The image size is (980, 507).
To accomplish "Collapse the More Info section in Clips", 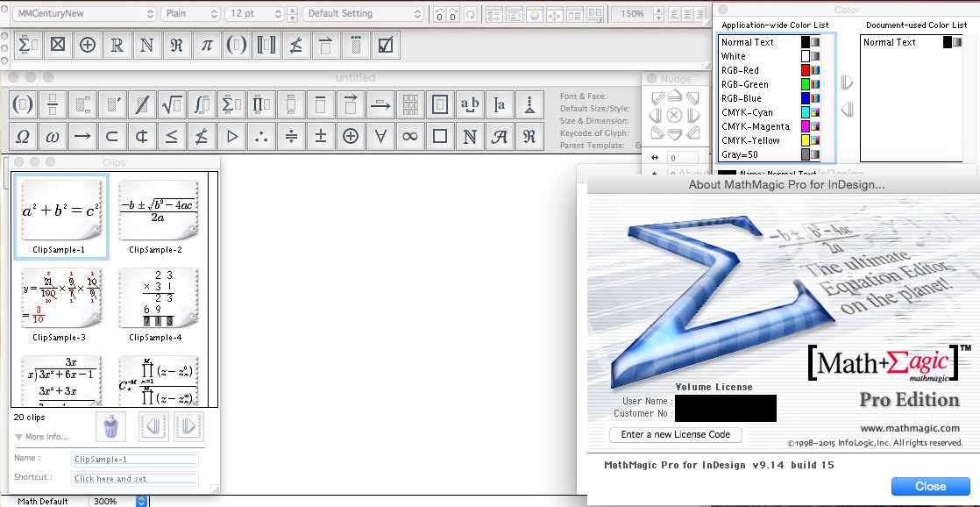I will (x=18, y=437).
